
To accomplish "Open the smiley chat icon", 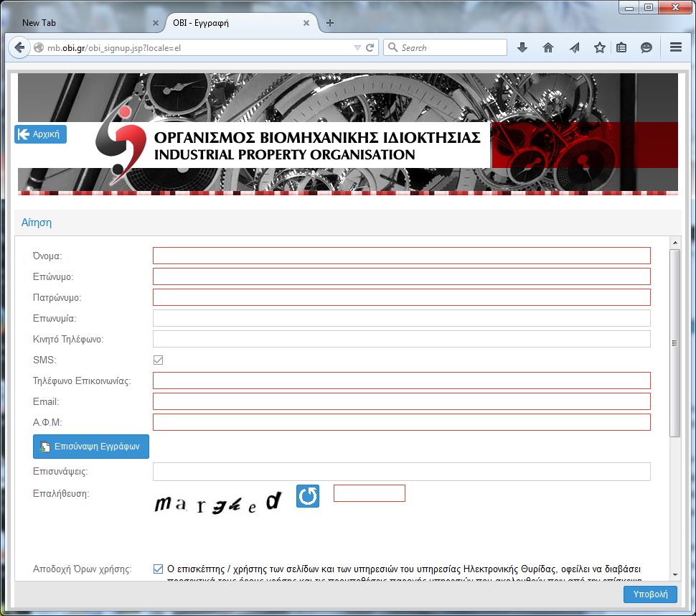I will click(x=646, y=47).
